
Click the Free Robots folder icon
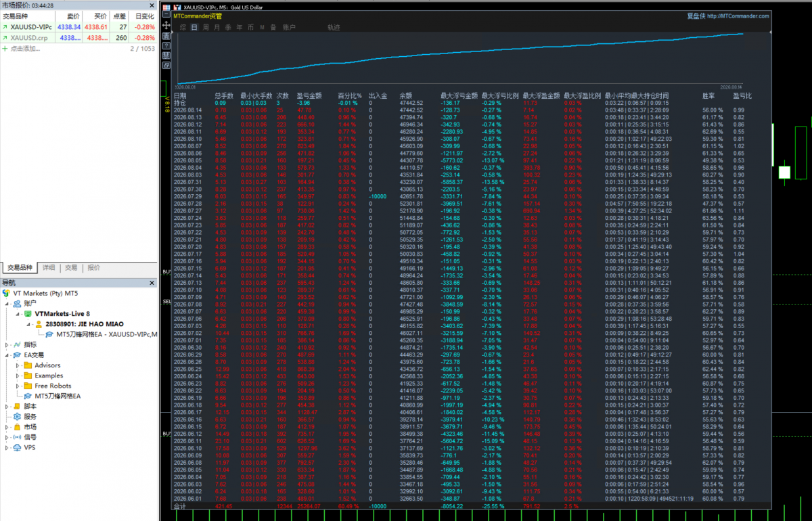coord(28,386)
